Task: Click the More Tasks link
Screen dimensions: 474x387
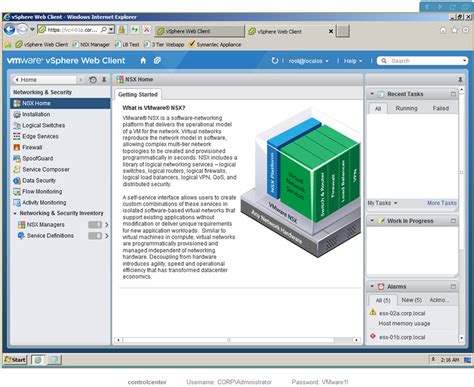Action: click(x=442, y=203)
